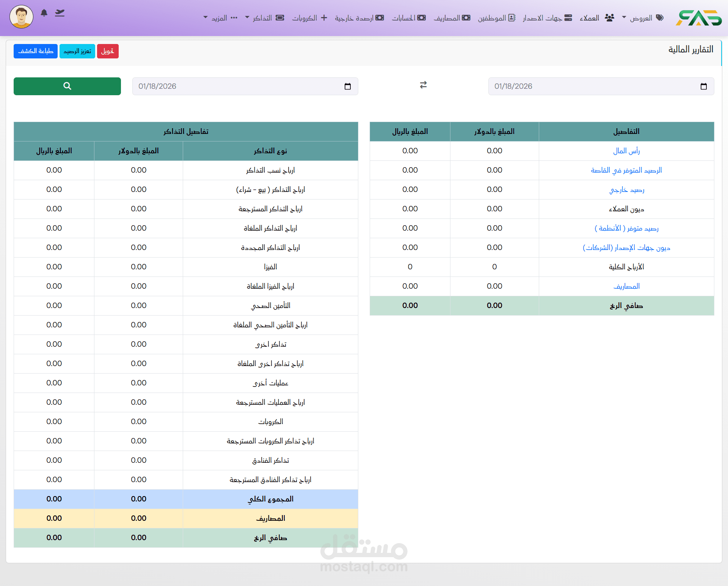Open the رأس المال link

pos(626,151)
